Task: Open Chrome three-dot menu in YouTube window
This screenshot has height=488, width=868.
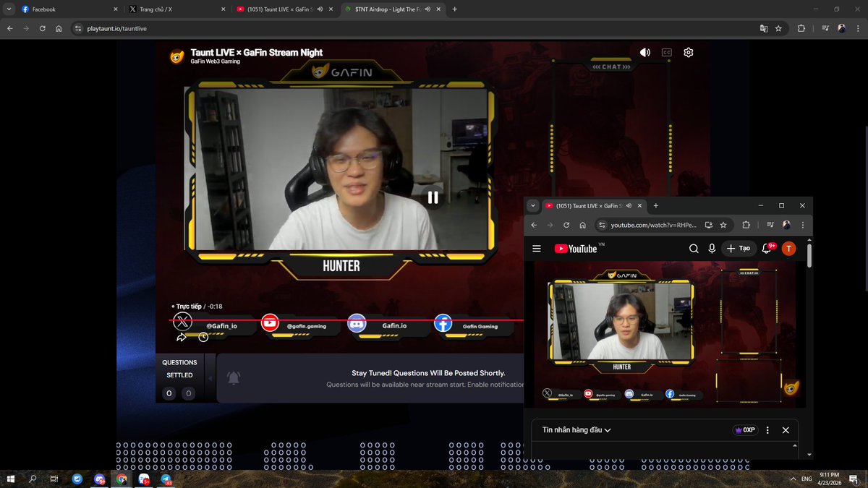Action: point(802,225)
